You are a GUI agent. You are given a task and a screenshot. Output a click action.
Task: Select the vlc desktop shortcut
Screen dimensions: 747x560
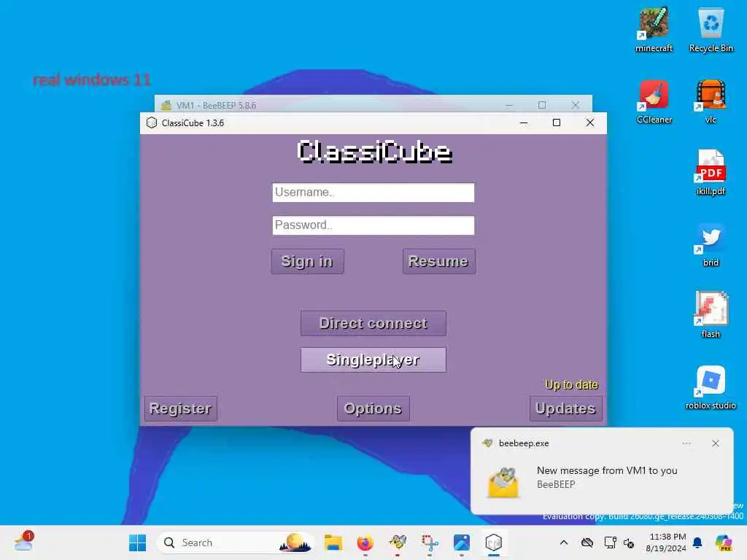[711, 102]
